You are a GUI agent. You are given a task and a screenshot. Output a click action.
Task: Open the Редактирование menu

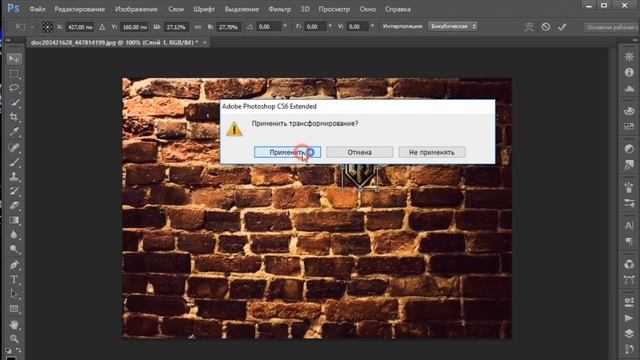point(80,9)
